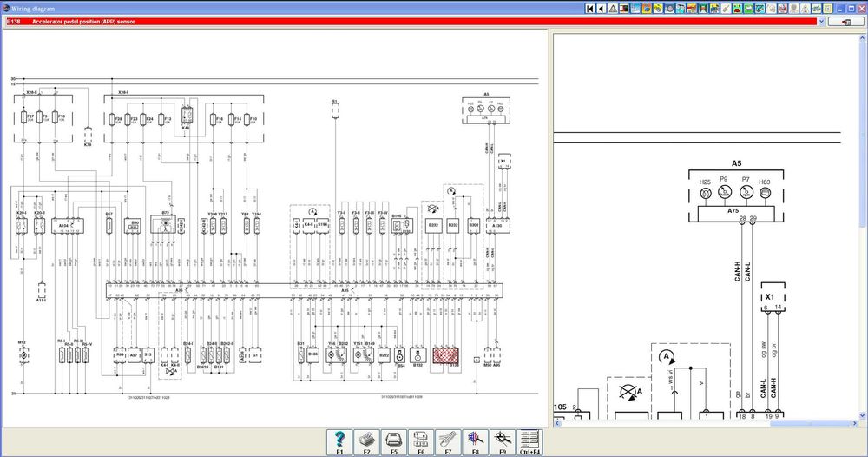Image resolution: width=868 pixels, height=457 pixels.
Task: Click the F5 button at the bottom
Action: click(393, 442)
